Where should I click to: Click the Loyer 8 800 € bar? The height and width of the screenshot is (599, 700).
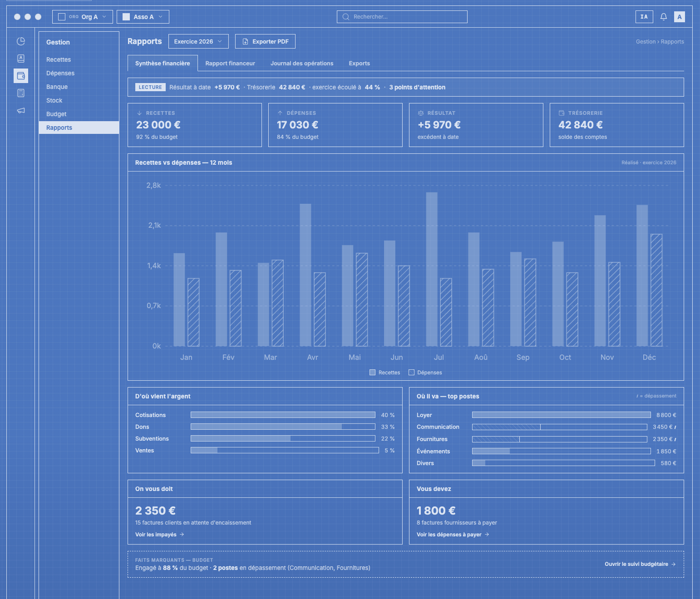(562, 415)
